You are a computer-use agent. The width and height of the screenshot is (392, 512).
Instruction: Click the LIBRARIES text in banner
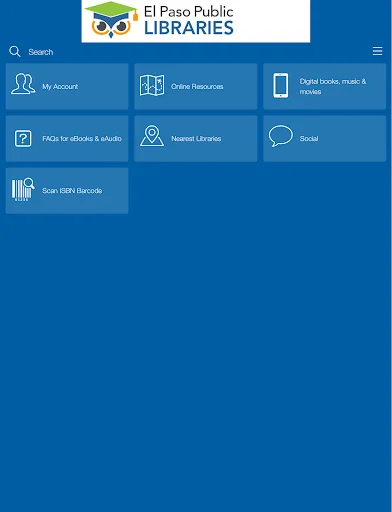coord(189,28)
